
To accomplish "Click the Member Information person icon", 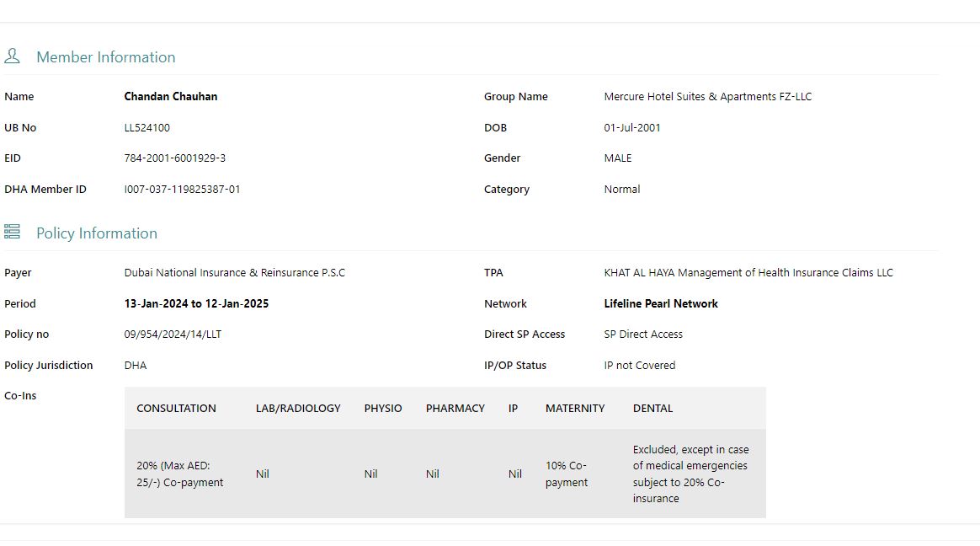I will point(12,56).
